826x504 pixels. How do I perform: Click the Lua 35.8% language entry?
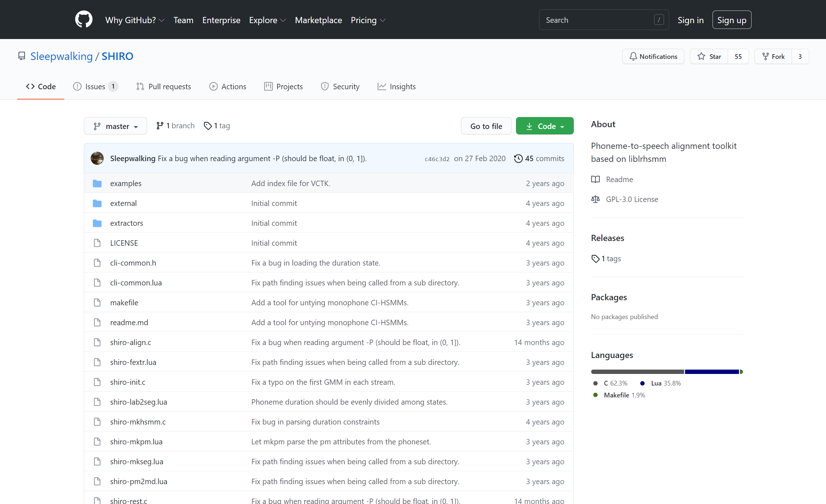point(666,383)
